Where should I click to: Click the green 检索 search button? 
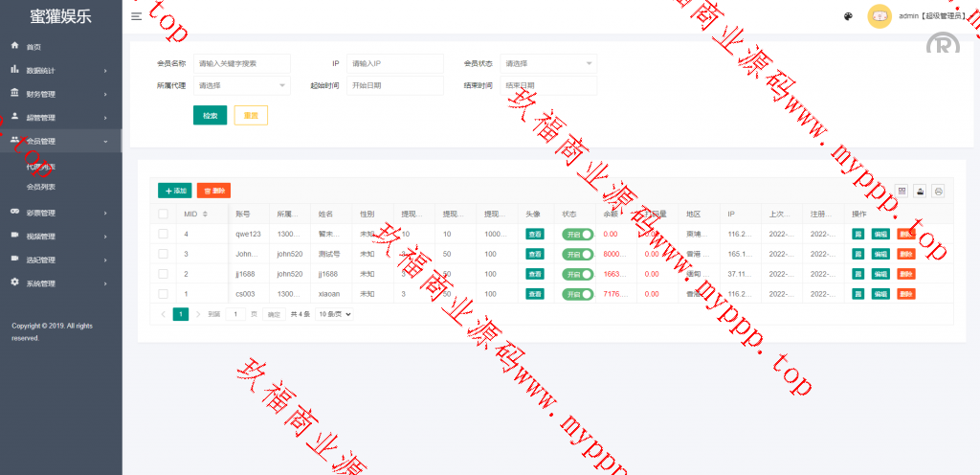[x=210, y=115]
